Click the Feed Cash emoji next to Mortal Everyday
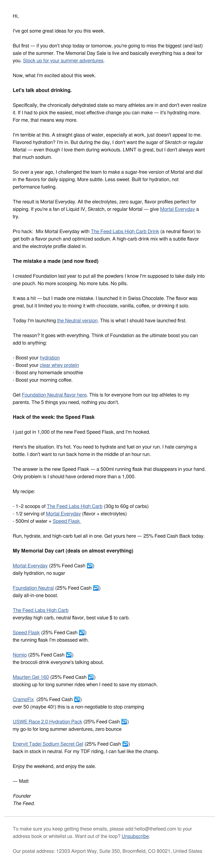This screenshot has width=215, height=868. coord(90,566)
